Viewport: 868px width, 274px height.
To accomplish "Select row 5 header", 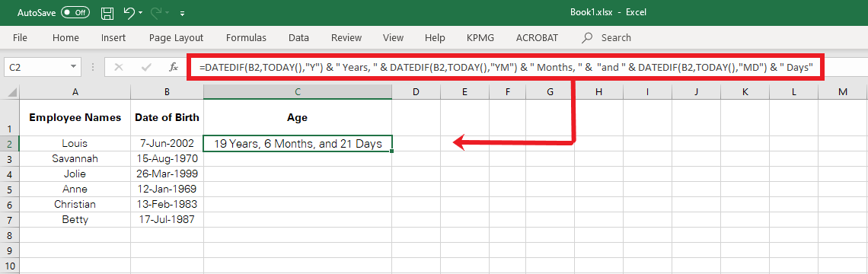I will click(x=9, y=189).
